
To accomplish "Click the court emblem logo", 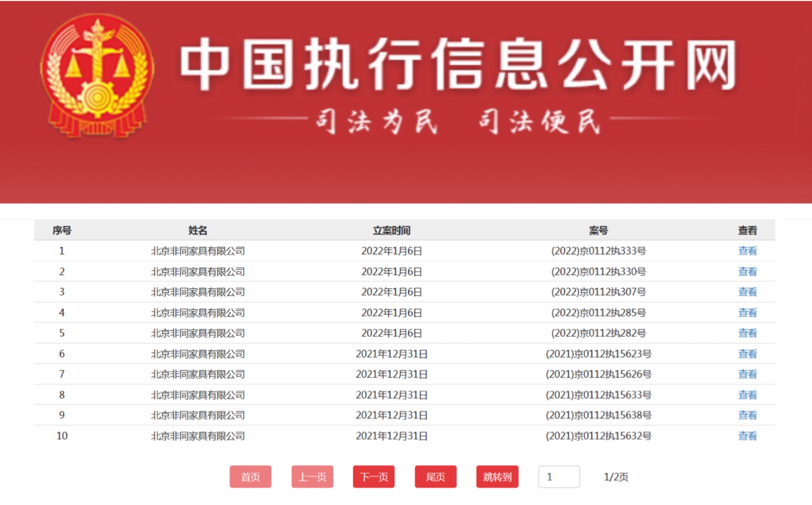I will [x=97, y=76].
